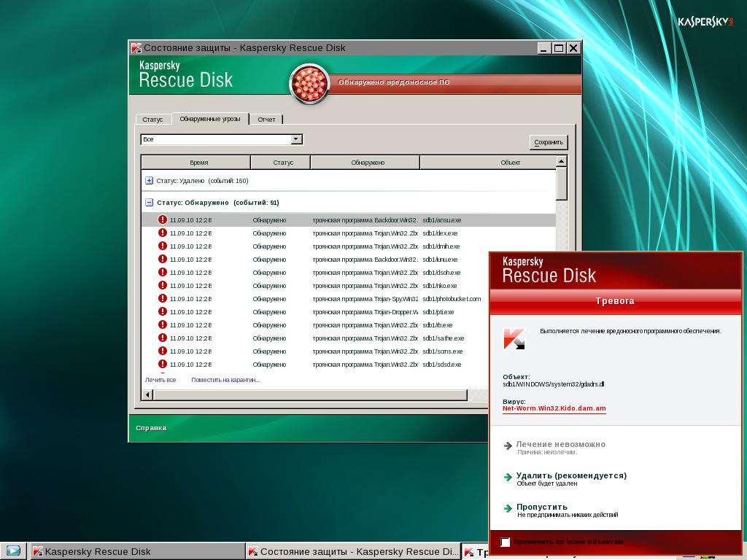Screen dimensions: 747x560
Task: Click red alert icon on sdb1/ansu.exe row
Action: 163,219
